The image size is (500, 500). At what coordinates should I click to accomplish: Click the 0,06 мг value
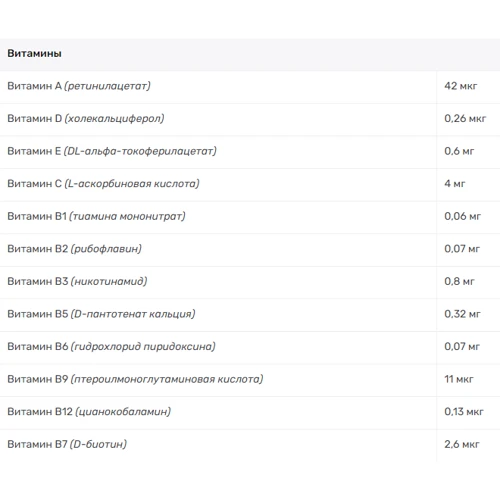coord(462,216)
